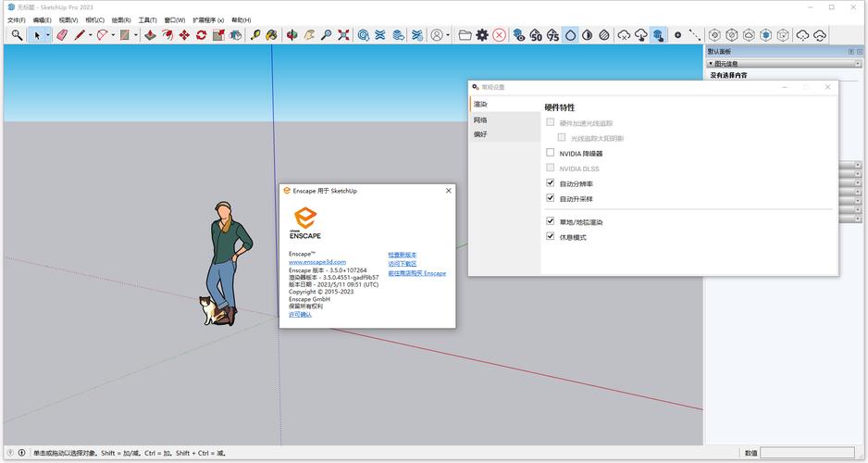Collapse the 图元信息 panel header
Image resolution: width=868 pixels, height=463 pixels.
[x=784, y=64]
